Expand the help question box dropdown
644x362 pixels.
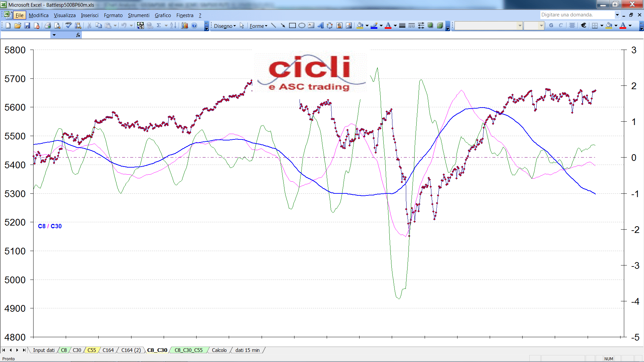(x=617, y=15)
